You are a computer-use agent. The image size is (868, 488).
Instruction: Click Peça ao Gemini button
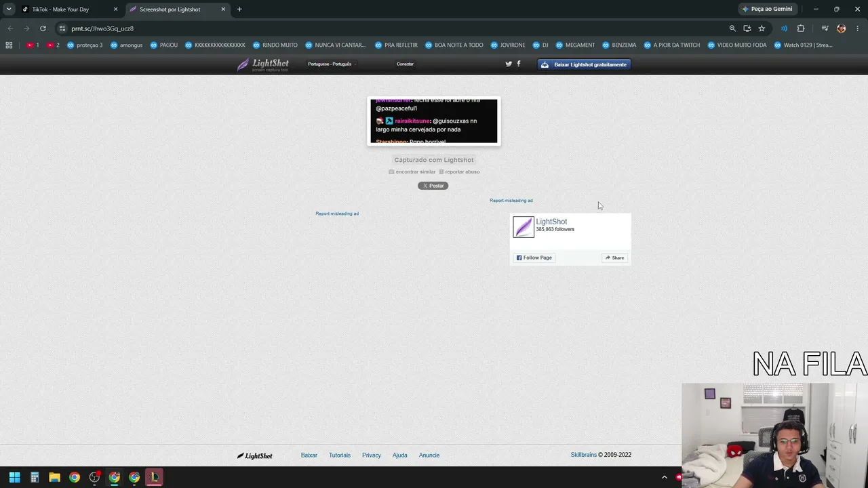tap(768, 9)
